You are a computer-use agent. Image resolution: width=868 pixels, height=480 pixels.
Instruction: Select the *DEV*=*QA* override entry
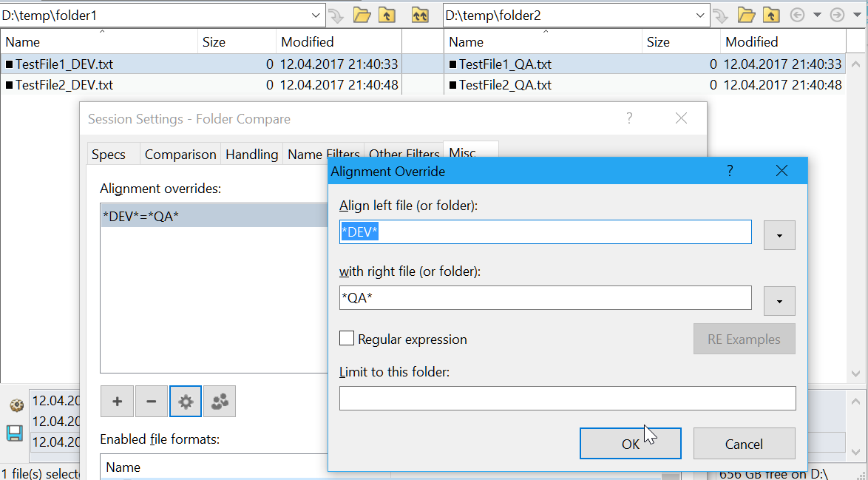coord(215,216)
